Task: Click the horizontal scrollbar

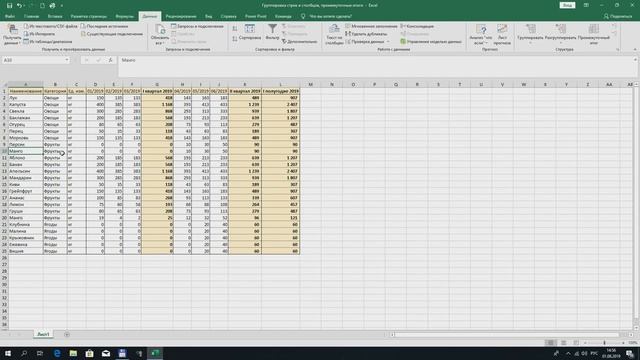Action: point(507,334)
